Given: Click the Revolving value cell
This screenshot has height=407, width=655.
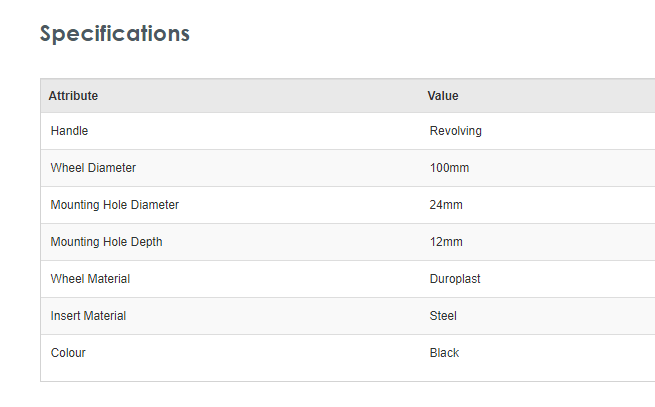Looking at the screenshot, I should click(x=456, y=131).
